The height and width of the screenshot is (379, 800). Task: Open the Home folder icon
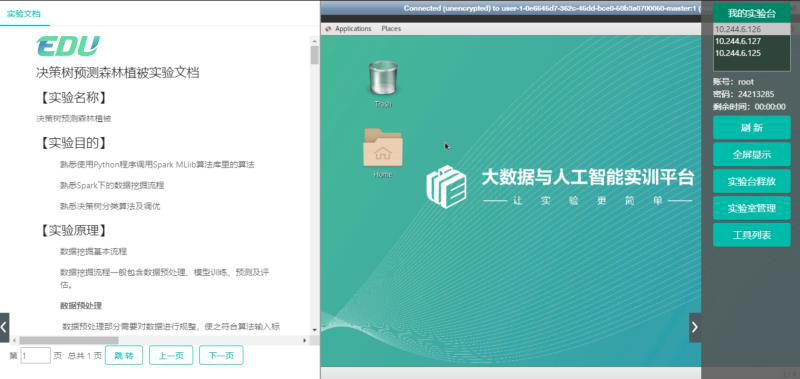(x=383, y=148)
